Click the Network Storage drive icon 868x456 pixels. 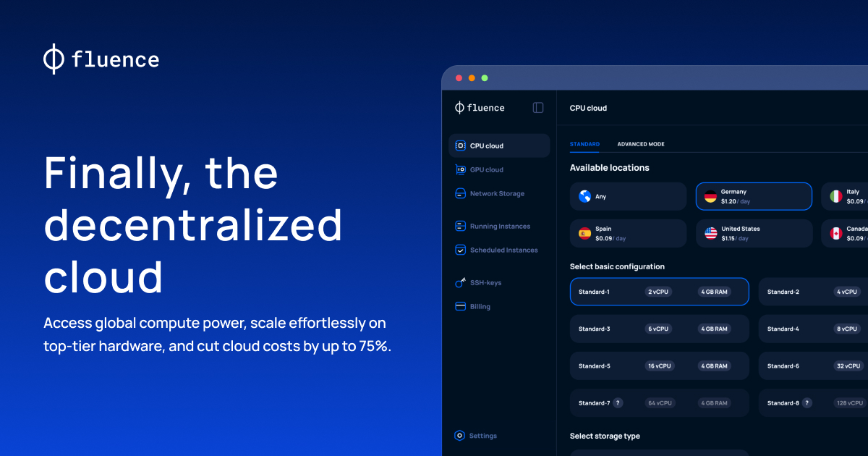460,194
